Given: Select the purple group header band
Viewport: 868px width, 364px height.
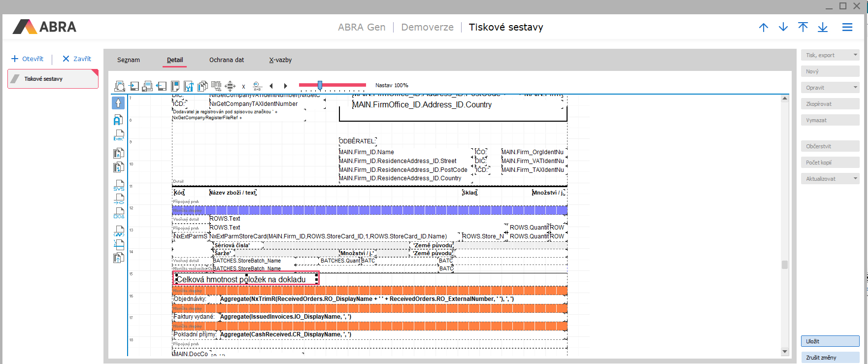Looking at the screenshot, I should pyautogui.click(x=369, y=210).
